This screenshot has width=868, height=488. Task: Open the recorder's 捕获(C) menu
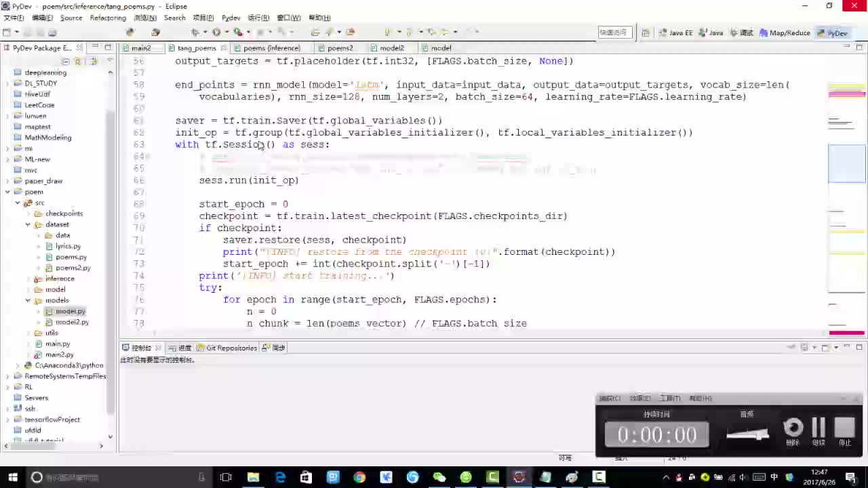coord(610,399)
